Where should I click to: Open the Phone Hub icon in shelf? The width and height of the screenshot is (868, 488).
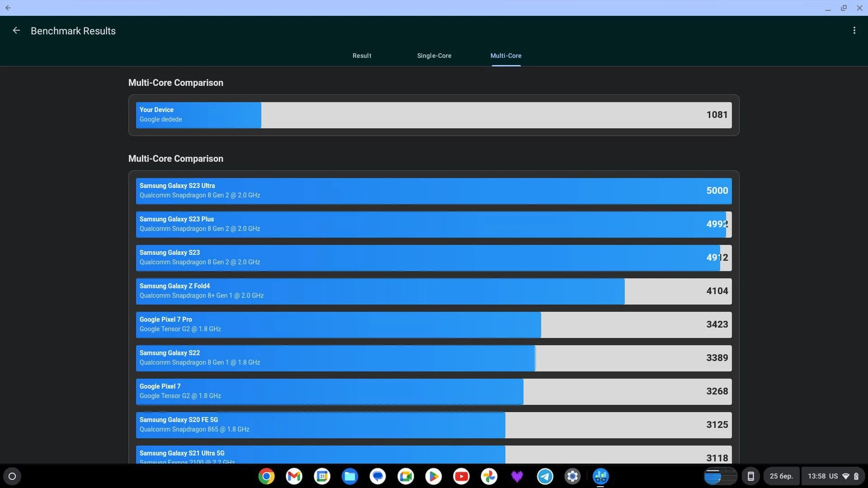750,476
